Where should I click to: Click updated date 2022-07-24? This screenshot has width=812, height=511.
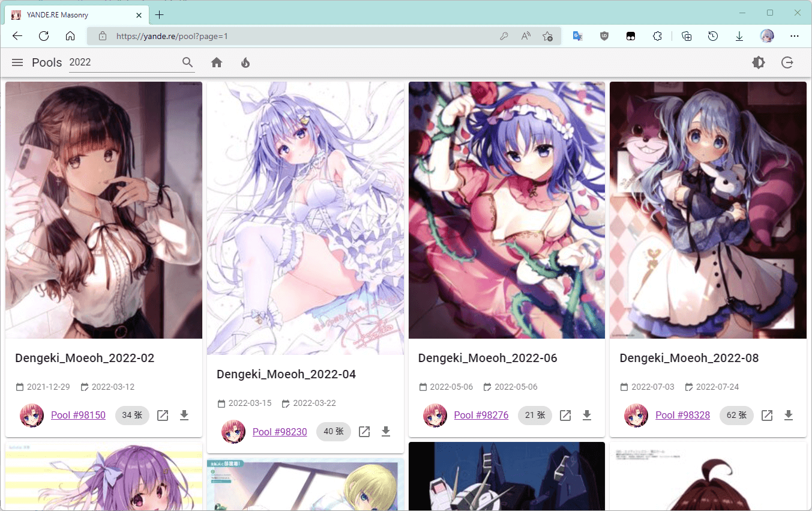point(717,387)
